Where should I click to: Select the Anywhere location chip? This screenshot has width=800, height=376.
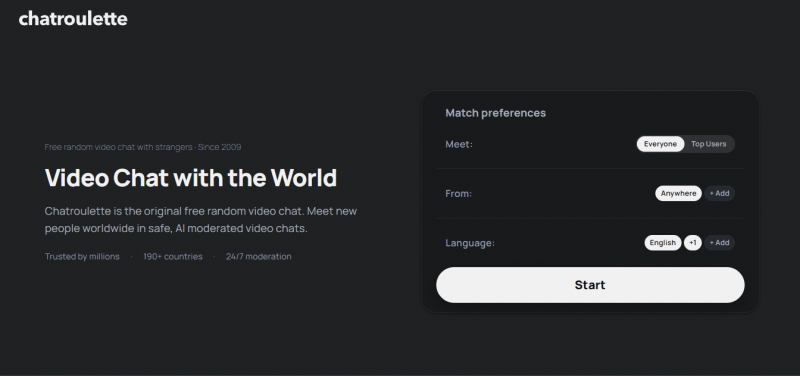click(678, 193)
